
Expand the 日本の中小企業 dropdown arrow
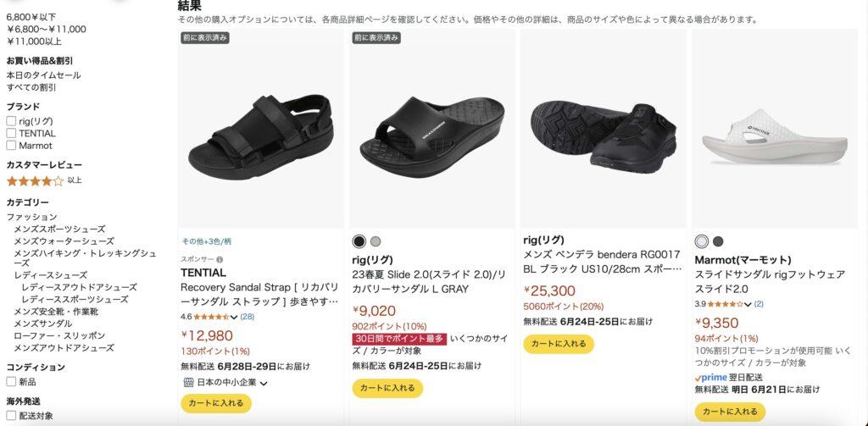(x=264, y=383)
